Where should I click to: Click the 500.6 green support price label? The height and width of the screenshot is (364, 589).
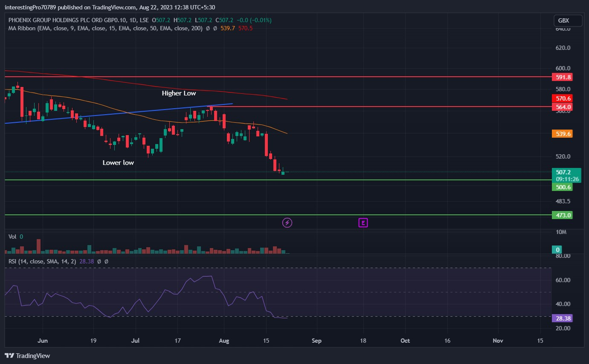point(562,187)
